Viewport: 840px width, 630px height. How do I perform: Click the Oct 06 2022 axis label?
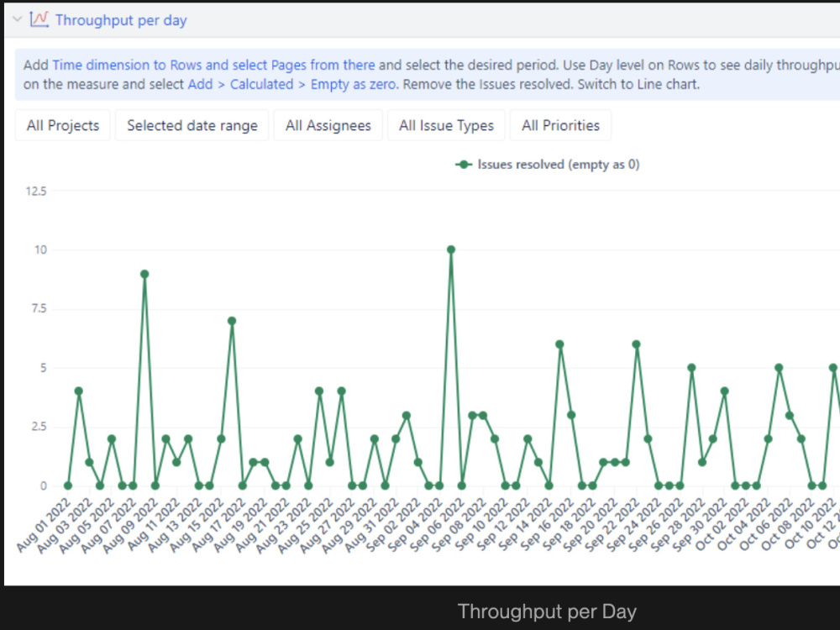765,524
